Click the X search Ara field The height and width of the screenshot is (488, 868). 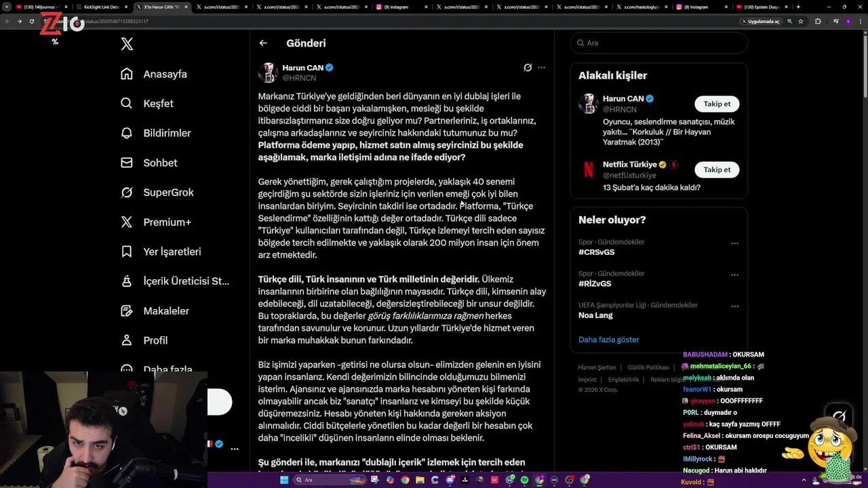[x=658, y=43]
